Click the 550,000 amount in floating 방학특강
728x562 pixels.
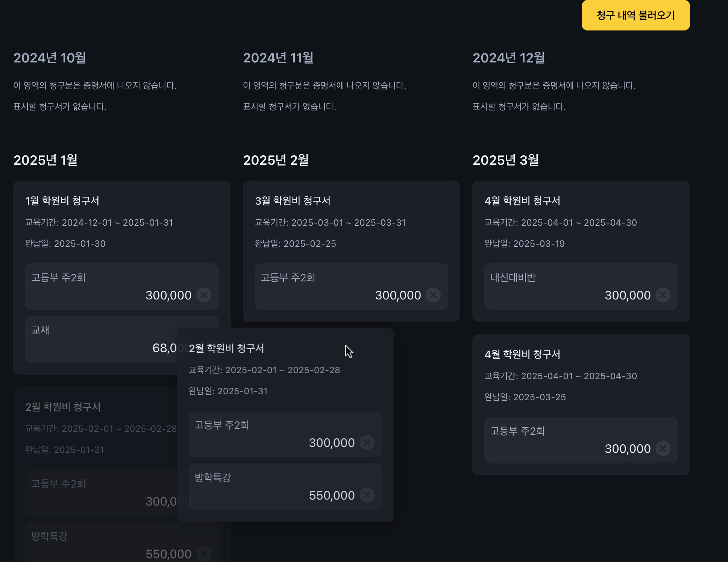[x=332, y=495]
